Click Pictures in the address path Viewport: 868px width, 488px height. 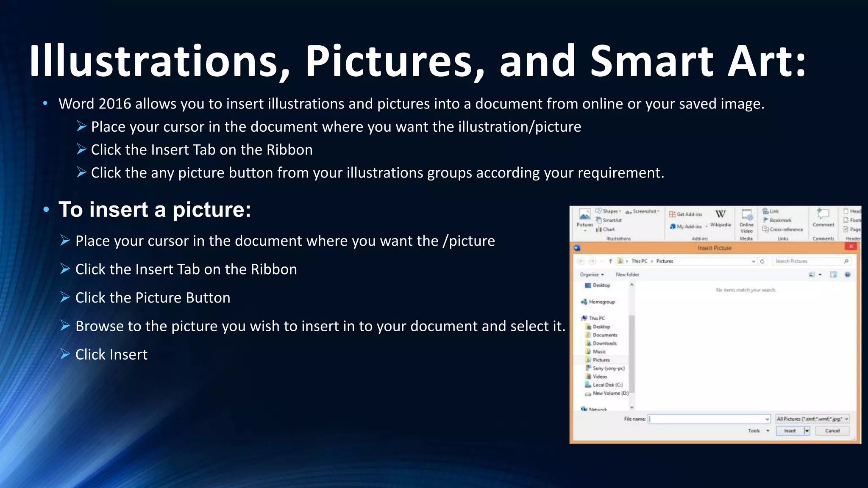point(665,261)
